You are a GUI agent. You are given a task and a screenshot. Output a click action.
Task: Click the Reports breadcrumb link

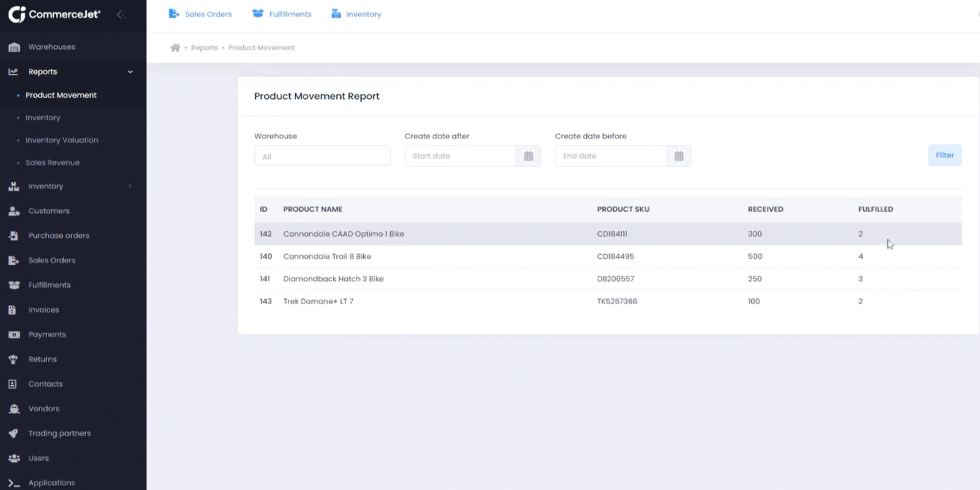204,48
